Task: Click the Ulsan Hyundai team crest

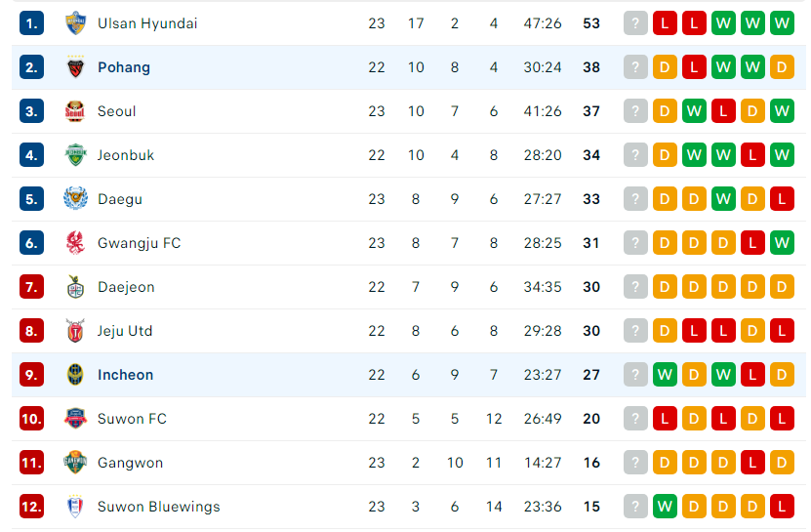Action: (75, 23)
